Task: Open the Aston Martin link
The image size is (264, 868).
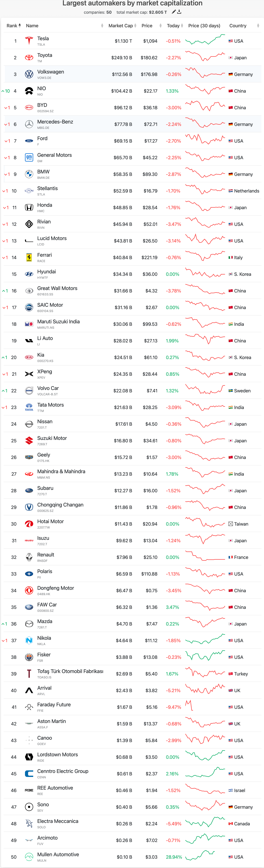Action: 51,721
